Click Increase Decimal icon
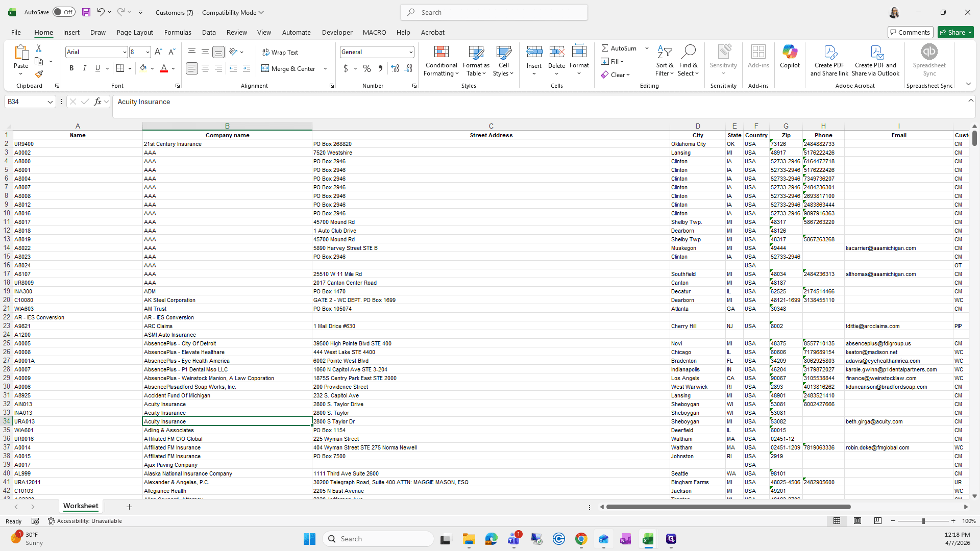This screenshot has height=551, width=980. point(395,68)
